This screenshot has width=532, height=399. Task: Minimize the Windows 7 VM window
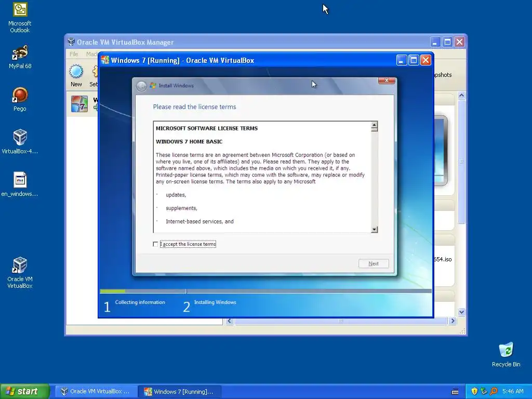pyautogui.click(x=402, y=60)
